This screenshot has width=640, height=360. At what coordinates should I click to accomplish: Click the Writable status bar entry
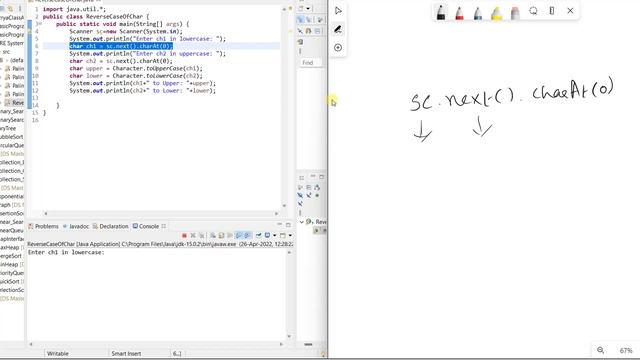58,353
